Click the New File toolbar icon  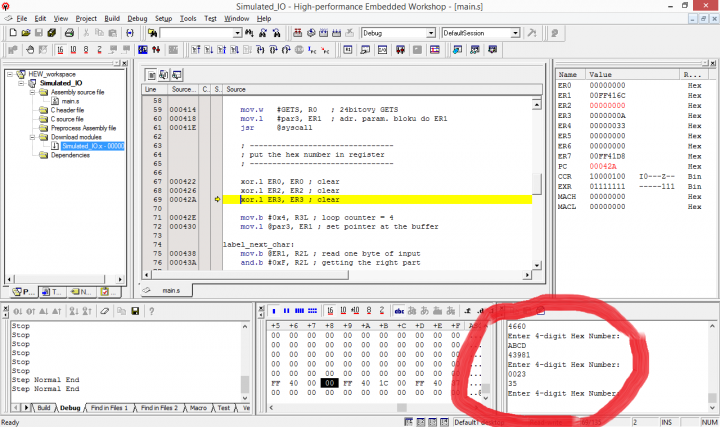click(x=13, y=33)
